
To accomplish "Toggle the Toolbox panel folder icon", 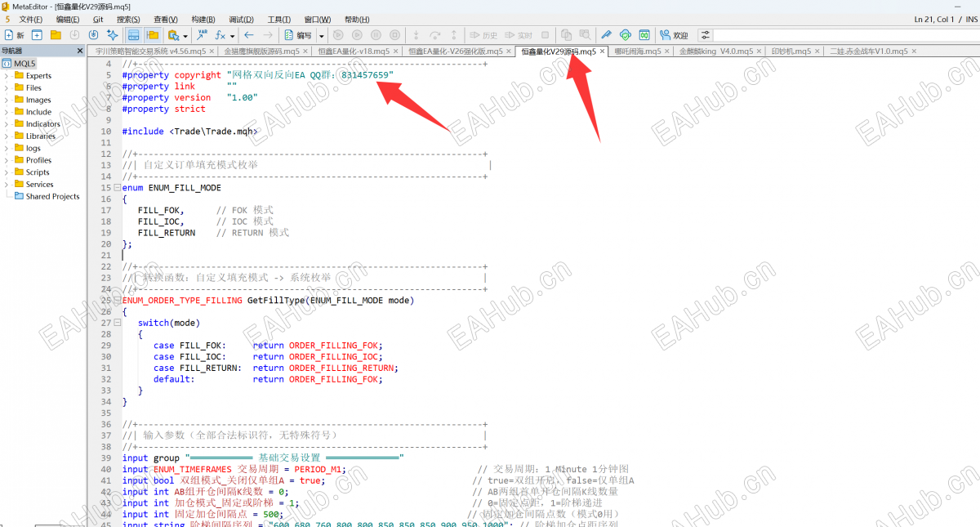I will [152, 35].
